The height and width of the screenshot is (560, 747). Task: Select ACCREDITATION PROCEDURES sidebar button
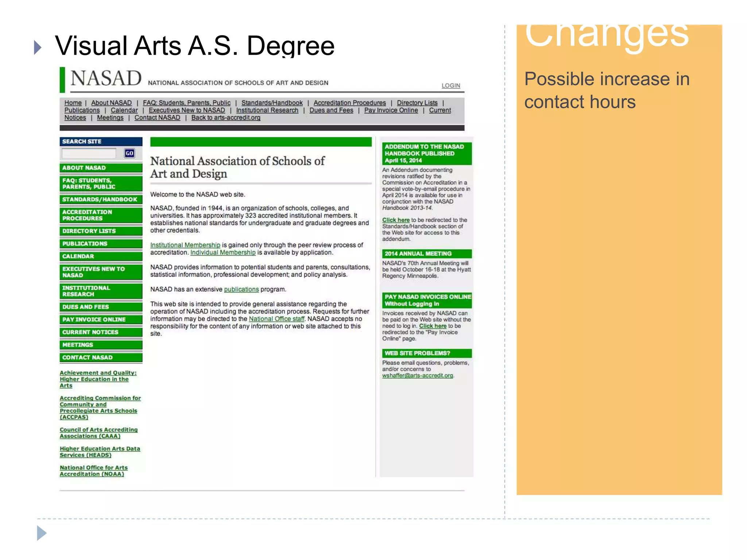(101, 215)
